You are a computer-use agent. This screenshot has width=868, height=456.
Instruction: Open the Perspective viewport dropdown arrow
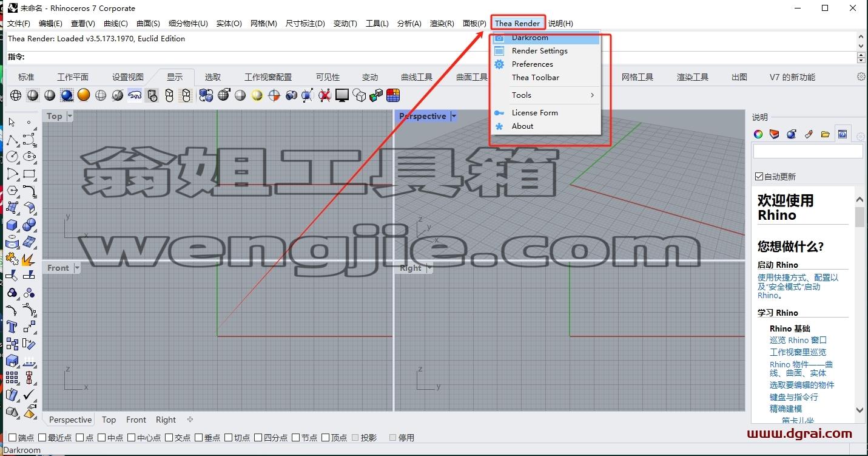click(453, 116)
